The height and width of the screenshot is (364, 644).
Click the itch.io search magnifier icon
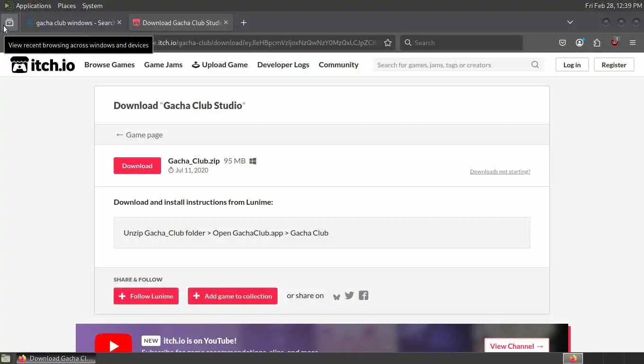tap(535, 65)
